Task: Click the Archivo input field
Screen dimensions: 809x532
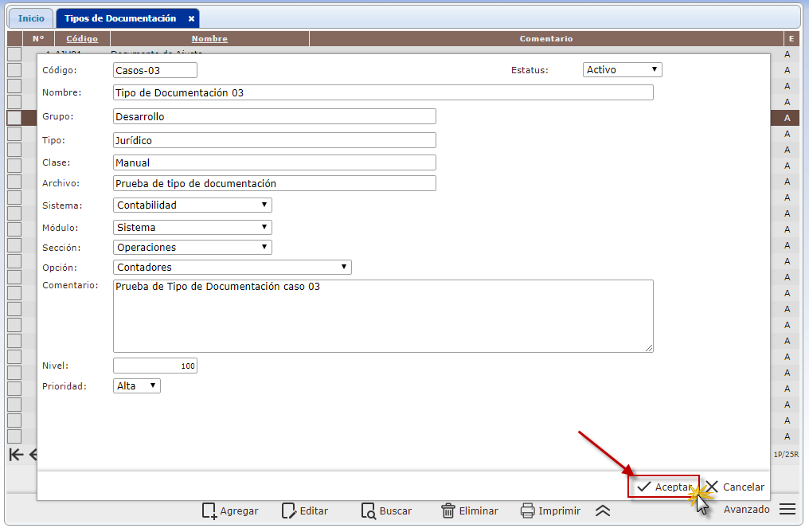Action: point(275,183)
